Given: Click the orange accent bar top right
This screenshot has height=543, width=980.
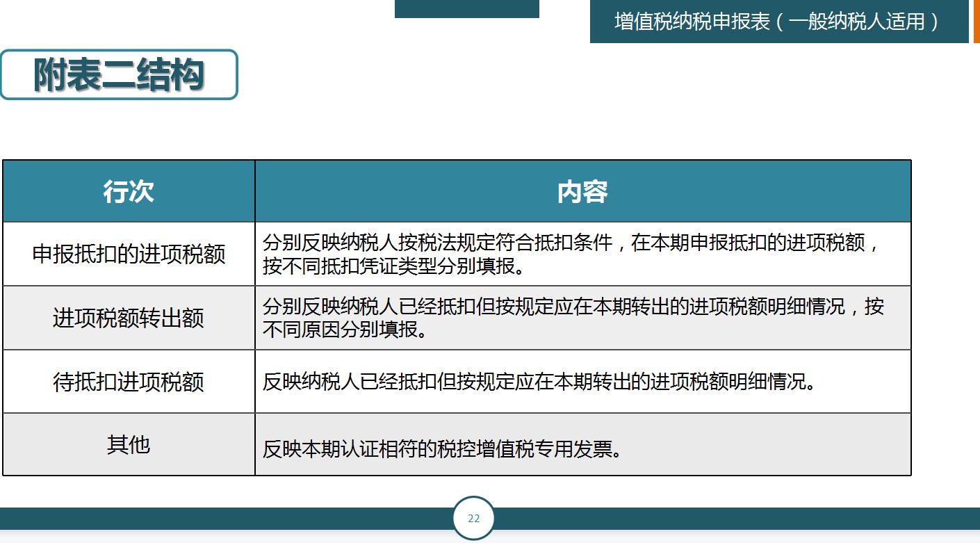Looking at the screenshot, I should click(976, 21).
